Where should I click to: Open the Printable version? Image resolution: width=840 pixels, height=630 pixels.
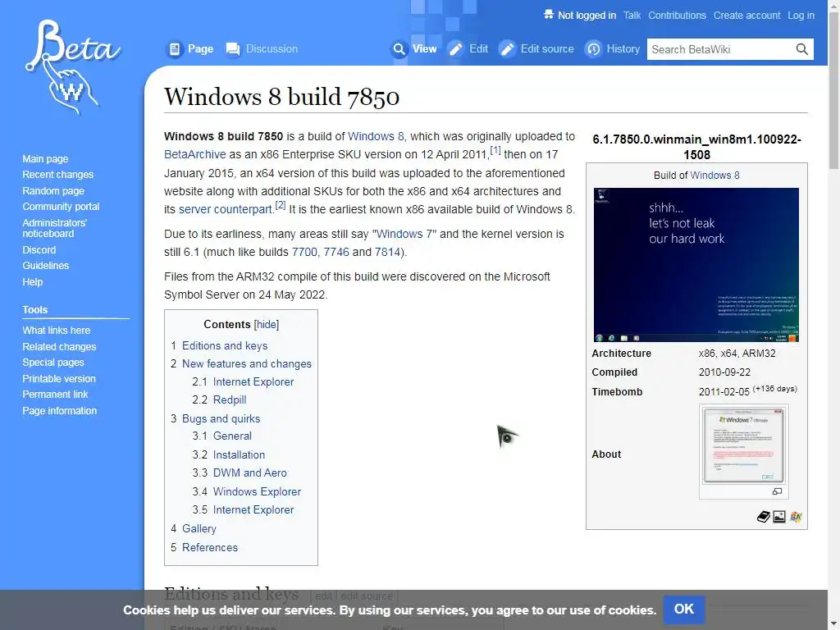[59, 378]
